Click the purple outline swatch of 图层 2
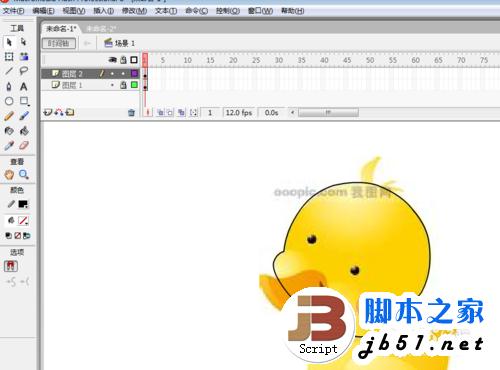Image resolution: width=500 pixels, height=370 pixels. (134, 74)
